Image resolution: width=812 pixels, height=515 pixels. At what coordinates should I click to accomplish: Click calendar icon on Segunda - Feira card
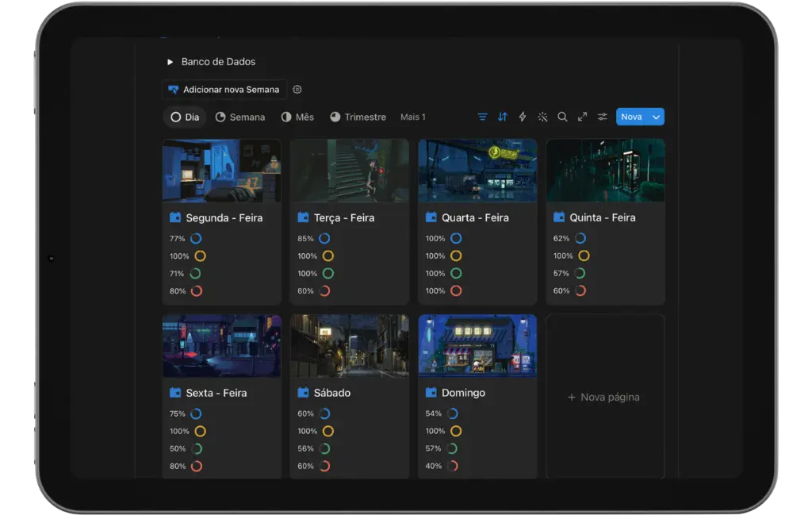175,217
